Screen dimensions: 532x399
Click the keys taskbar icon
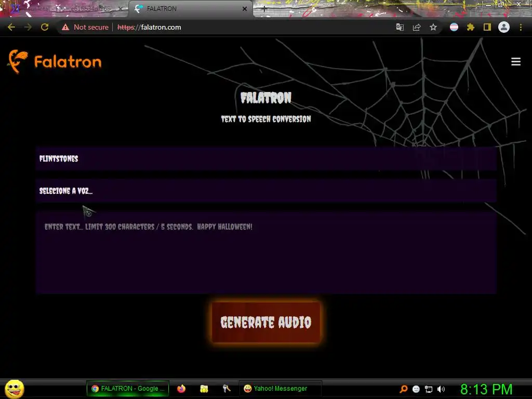click(x=227, y=389)
